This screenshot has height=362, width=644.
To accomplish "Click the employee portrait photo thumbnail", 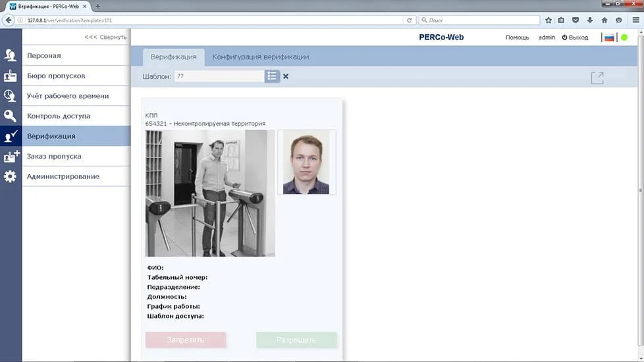I will 307,162.
